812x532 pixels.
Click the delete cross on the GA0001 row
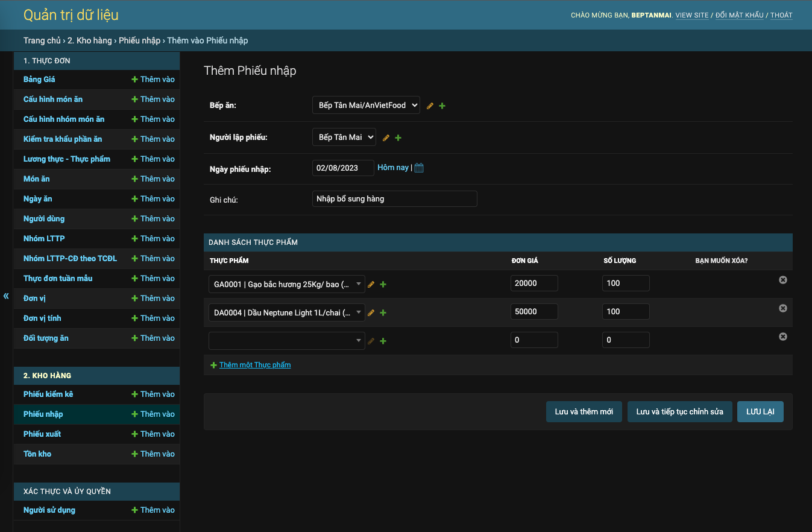point(782,280)
